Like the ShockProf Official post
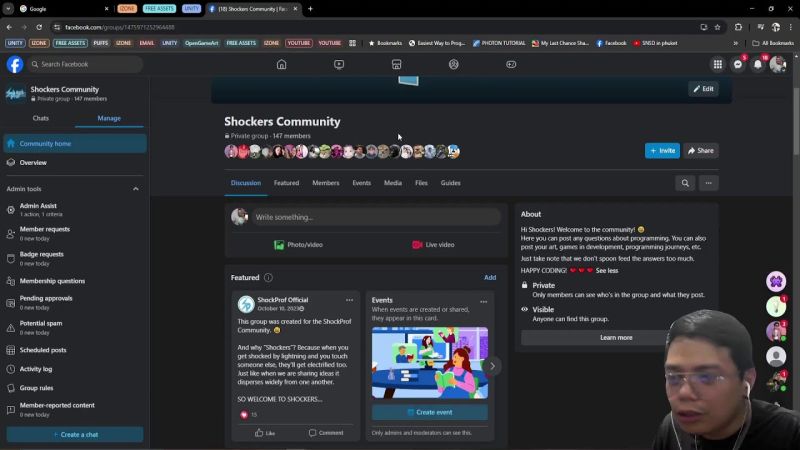Viewport: 800px width, 450px height. pos(265,433)
